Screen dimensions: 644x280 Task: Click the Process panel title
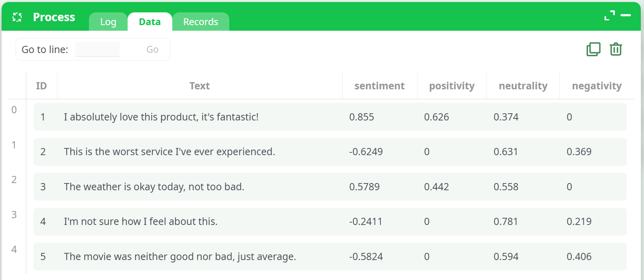click(53, 17)
